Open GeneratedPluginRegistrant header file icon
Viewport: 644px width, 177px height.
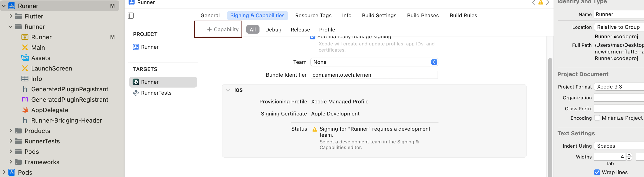(25, 89)
